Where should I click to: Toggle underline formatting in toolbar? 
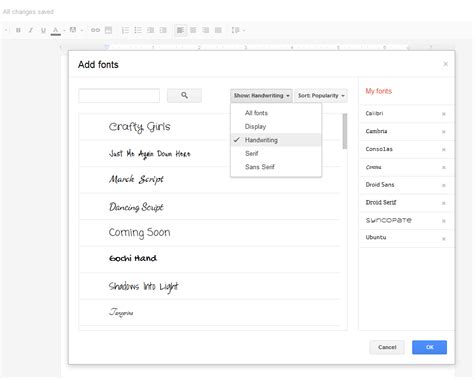pos(43,30)
